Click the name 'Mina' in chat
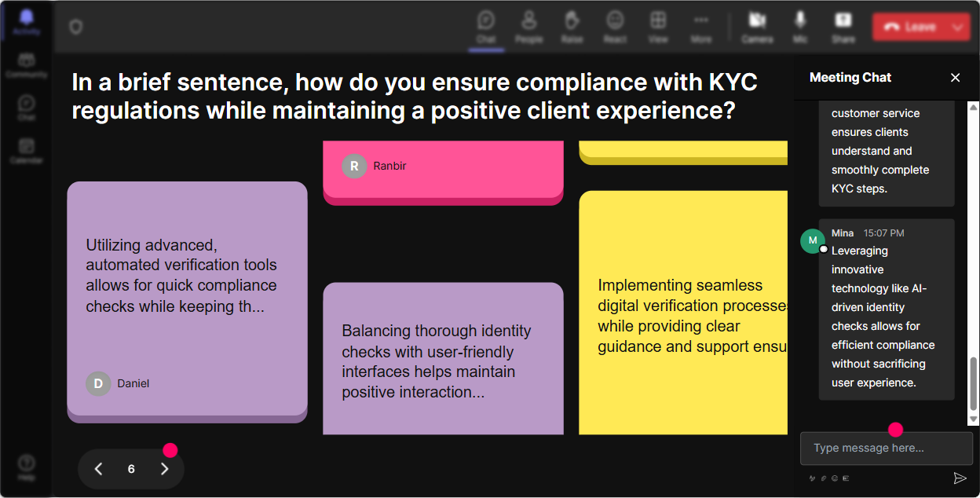The width and height of the screenshot is (980, 498). (x=843, y=233)
